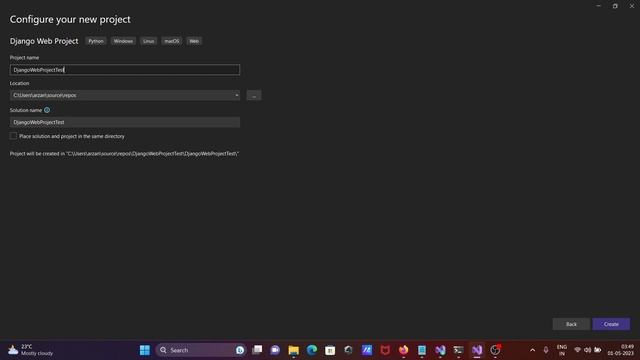The height and width of the screenshot is (360, 640).
Task: Click the Django Web Project heading
Action: click(44, 41)
